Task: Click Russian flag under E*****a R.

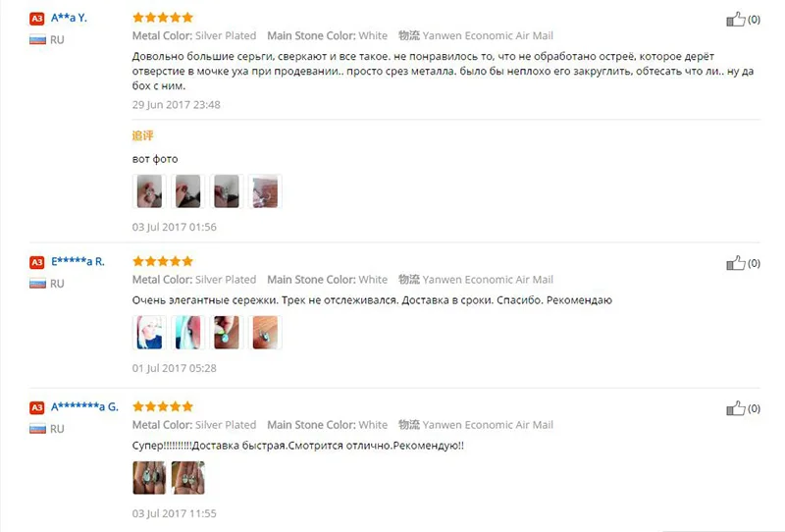Action: tap(37, 284)
